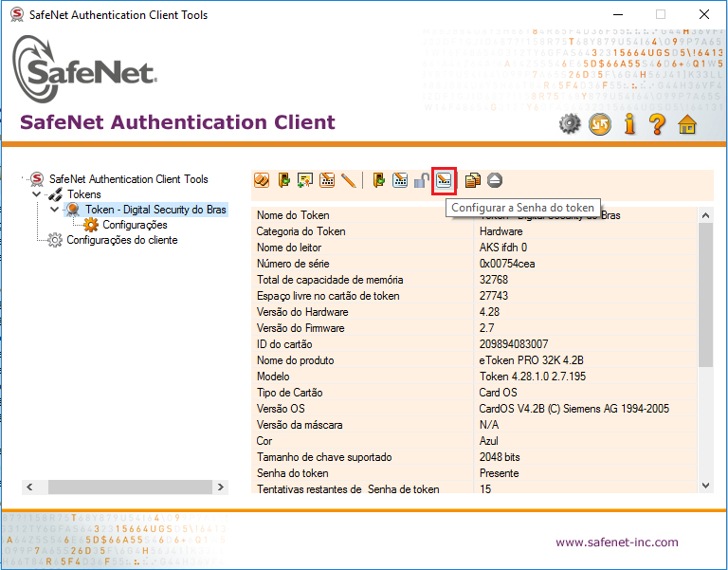The height and width of the screenshot is (570, 728).
Task: Collapse the Token - Digital Security node
Action: (54, 209)
